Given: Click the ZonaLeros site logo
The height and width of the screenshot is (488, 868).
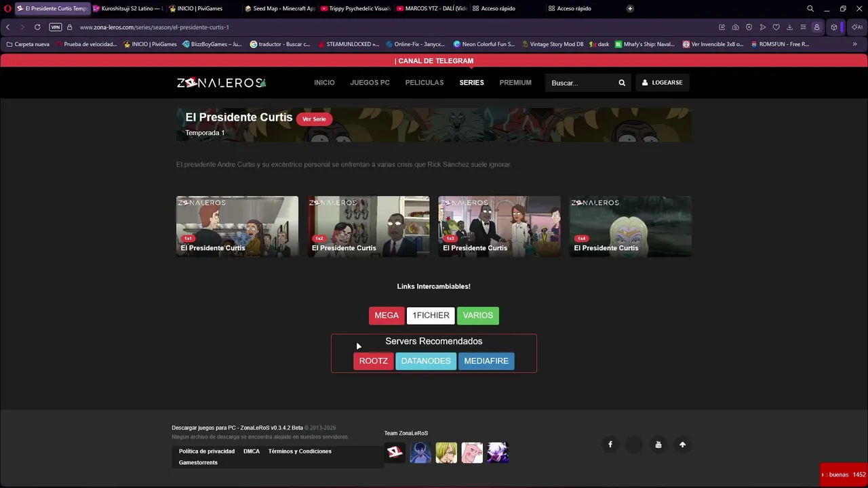Looking at the screenshot, I should [x=222, y=83].
